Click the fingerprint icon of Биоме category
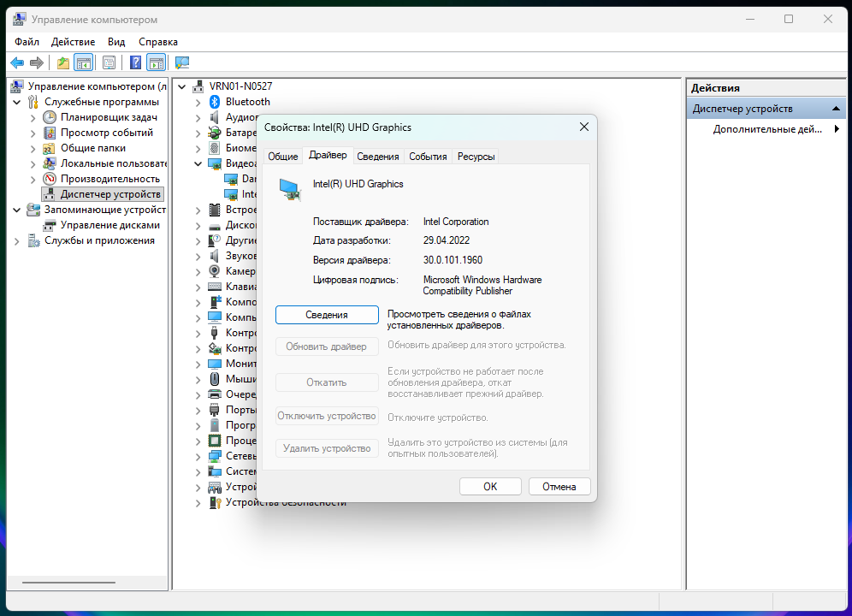Screen dimensions: 852x616 pos(215,148)
